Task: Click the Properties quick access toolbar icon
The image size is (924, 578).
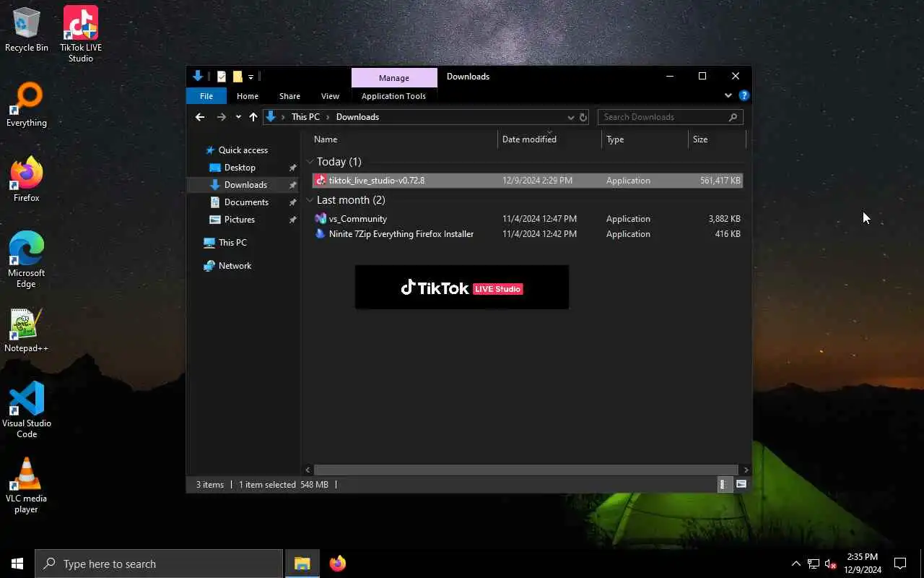Action: point(221,77)
